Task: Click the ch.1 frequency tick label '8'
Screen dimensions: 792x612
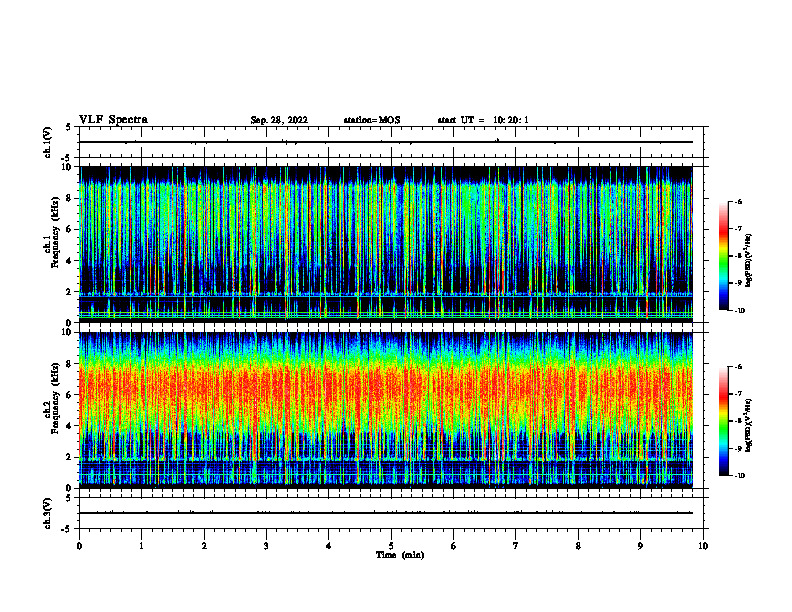Action: 70,198
